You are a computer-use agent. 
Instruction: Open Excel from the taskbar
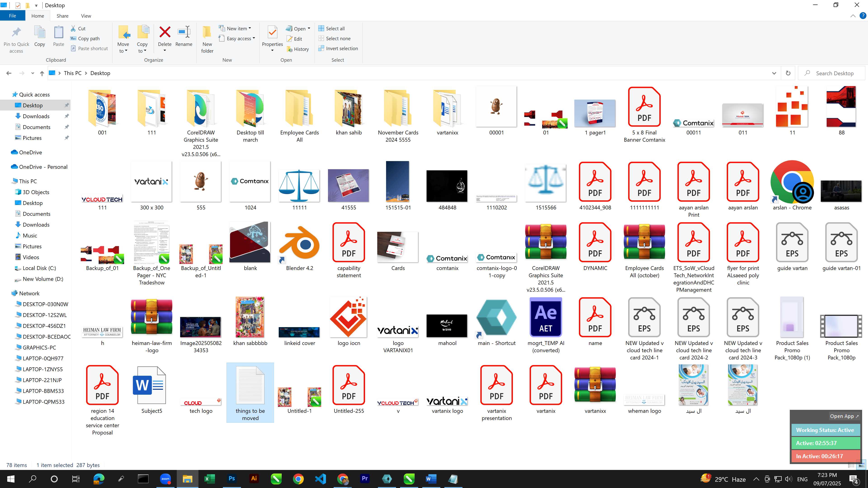[x=209, y=479]
